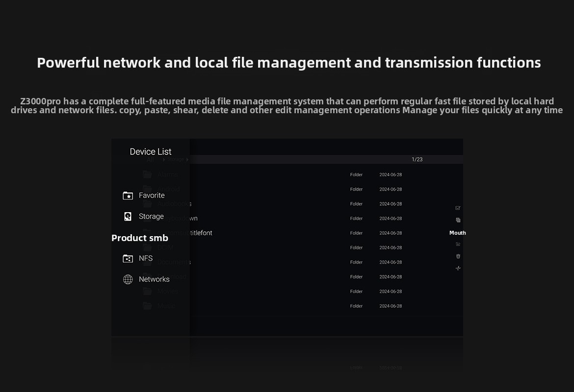Click the multi-select checkbox icon
The width and height of the screenshot is (574, 392).
pos(458,208)
